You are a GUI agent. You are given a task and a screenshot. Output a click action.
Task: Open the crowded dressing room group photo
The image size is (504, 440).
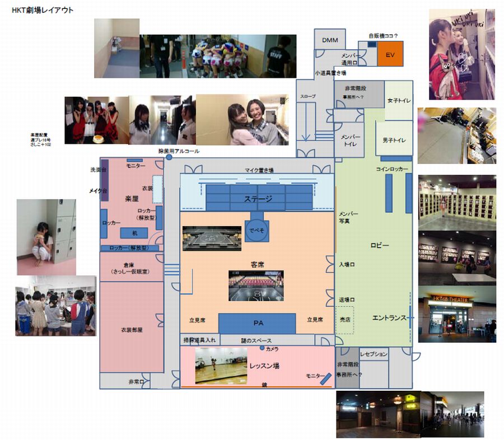[x=55, y=306]
